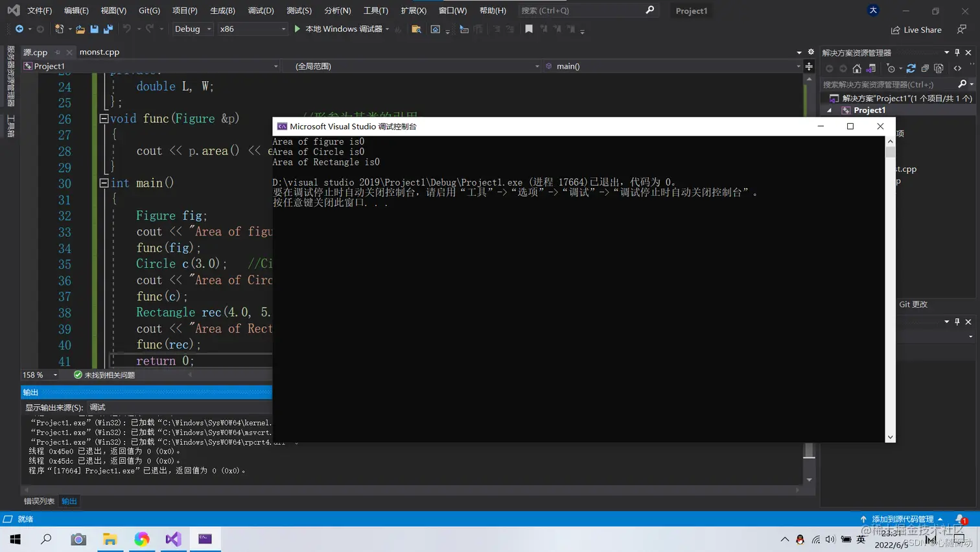Open Visual Studio from the Windows taskbar

pyautogui.click(x=173, y=539)
